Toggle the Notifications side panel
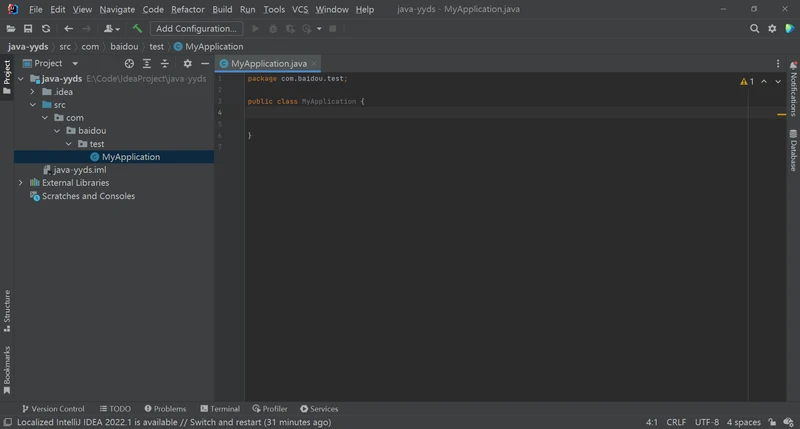 793,94
